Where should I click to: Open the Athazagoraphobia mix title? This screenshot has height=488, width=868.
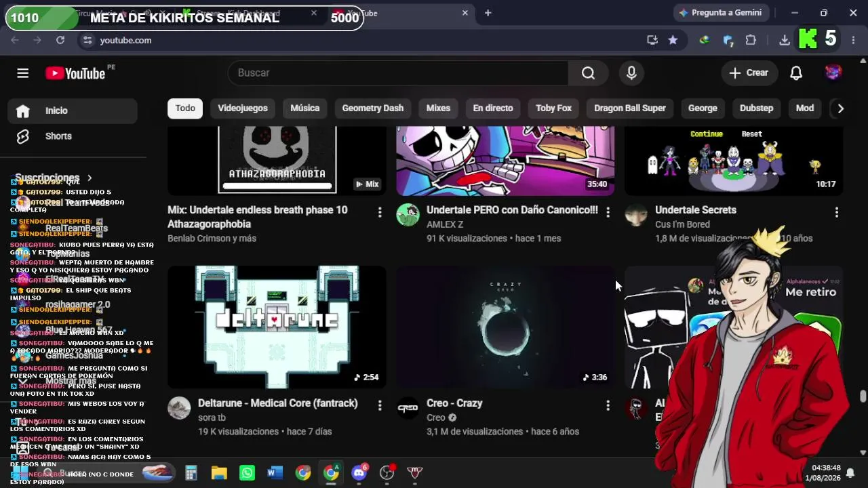point(258,217)
